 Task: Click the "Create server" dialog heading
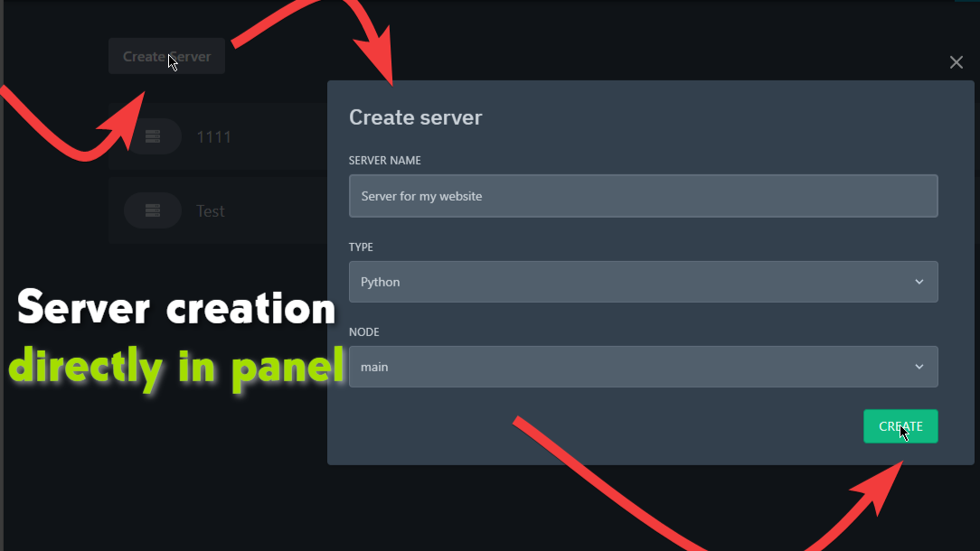click(x=415, y=117)
